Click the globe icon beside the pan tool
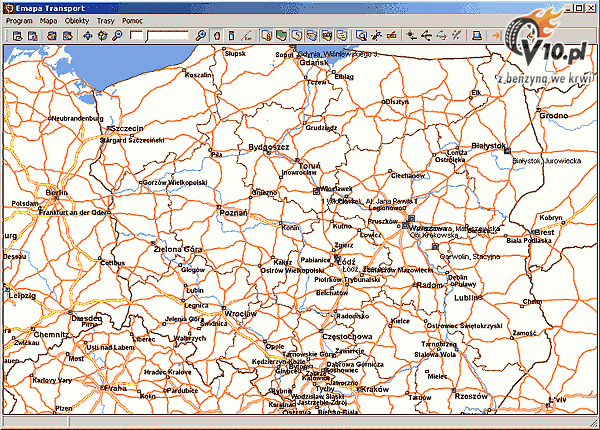The image size is (600, 430). pos(103,36)
